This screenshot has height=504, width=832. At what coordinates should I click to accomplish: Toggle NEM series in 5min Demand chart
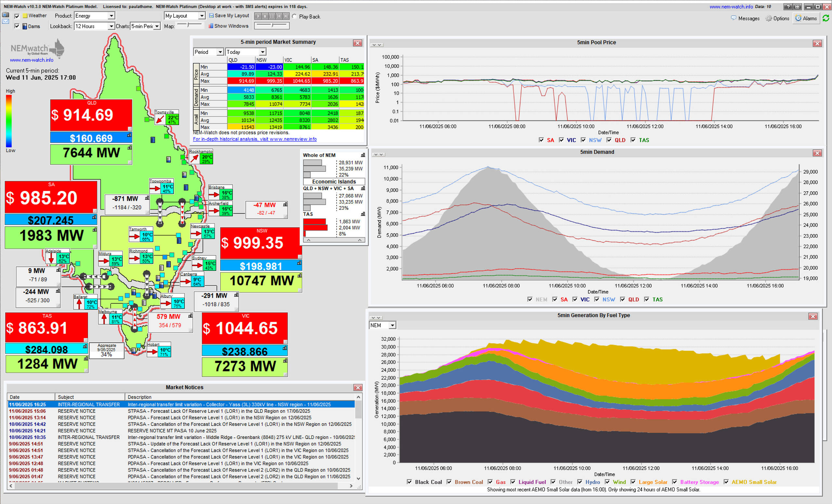pos(530,299)
